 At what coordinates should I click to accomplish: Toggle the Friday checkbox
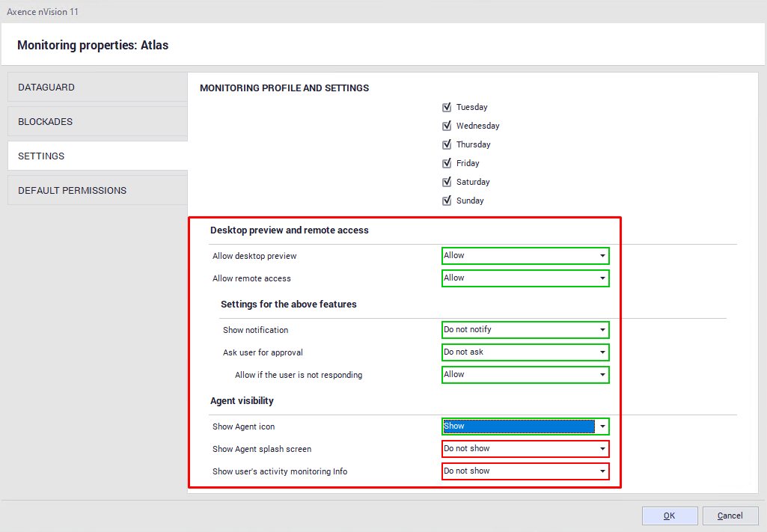[447, 163]
